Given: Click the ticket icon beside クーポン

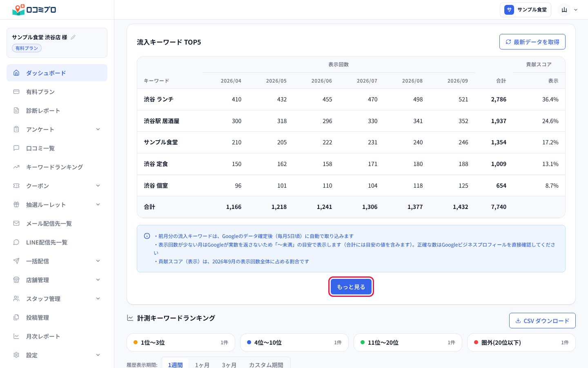Looking at the screenshot, I should pyautogui.click(x=16, y=186).
